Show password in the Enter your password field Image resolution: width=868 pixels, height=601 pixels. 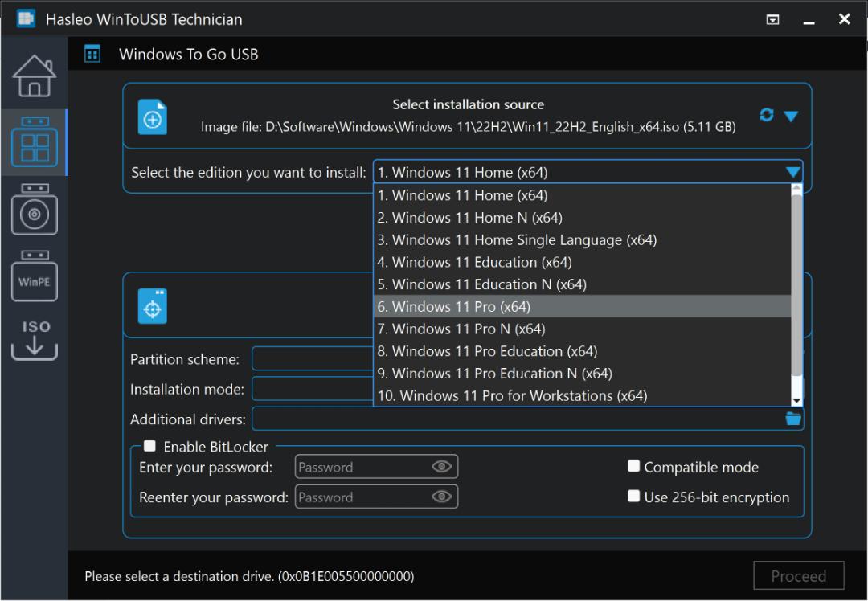point(441,467)
